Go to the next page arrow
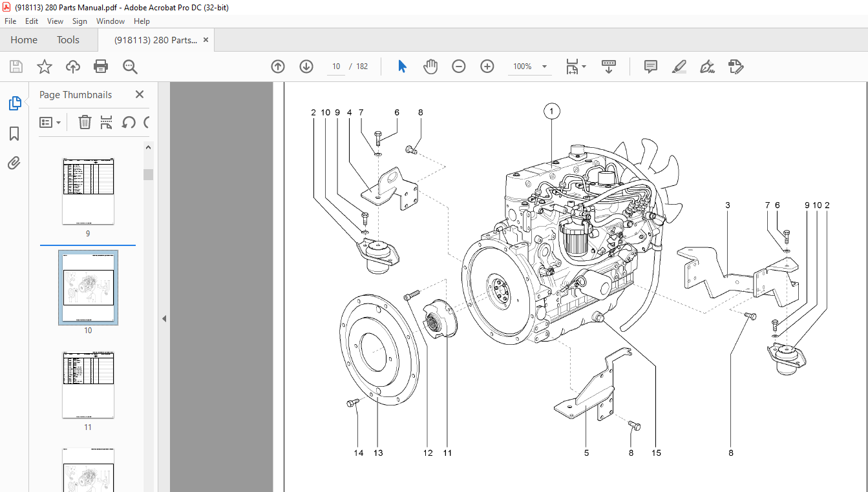 tap(306, 67)
